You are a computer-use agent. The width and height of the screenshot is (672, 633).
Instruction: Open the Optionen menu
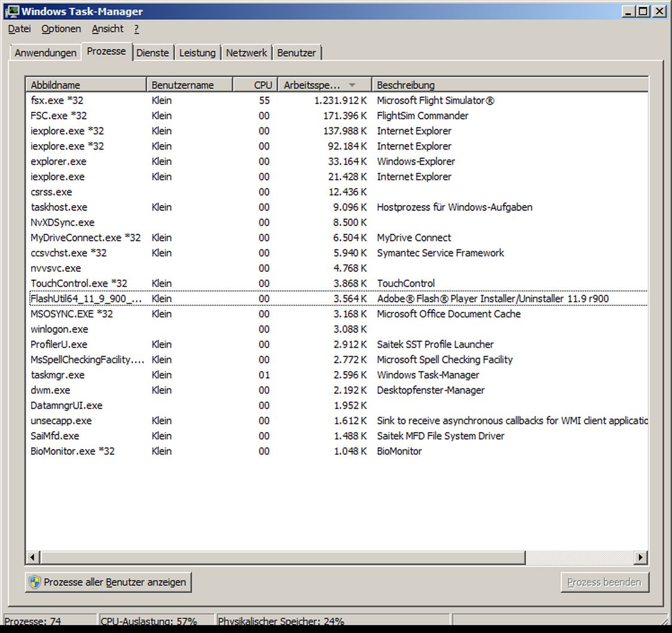coord(62,29)
